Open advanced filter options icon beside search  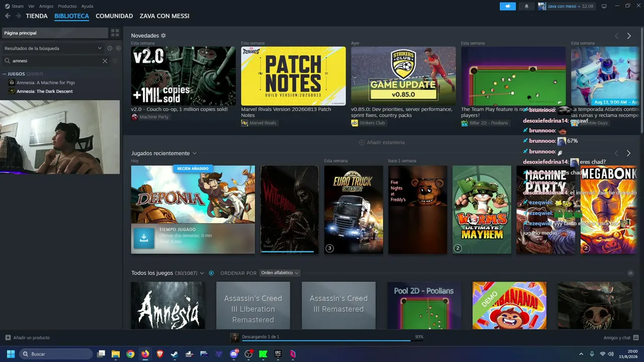tap(115, 61)
